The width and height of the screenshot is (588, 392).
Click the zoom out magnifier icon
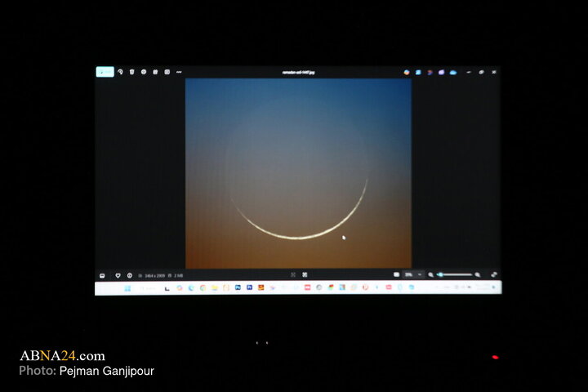pos(430,274)
